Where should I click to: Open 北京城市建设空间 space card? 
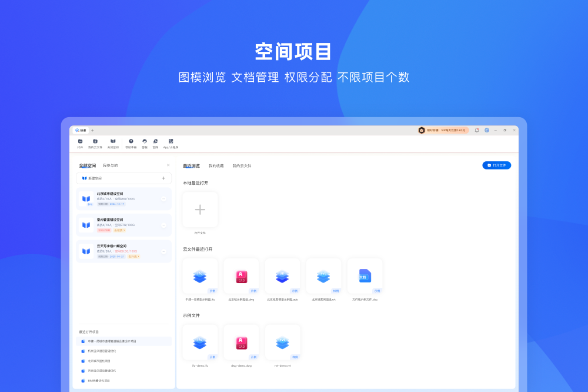(123, 199)
